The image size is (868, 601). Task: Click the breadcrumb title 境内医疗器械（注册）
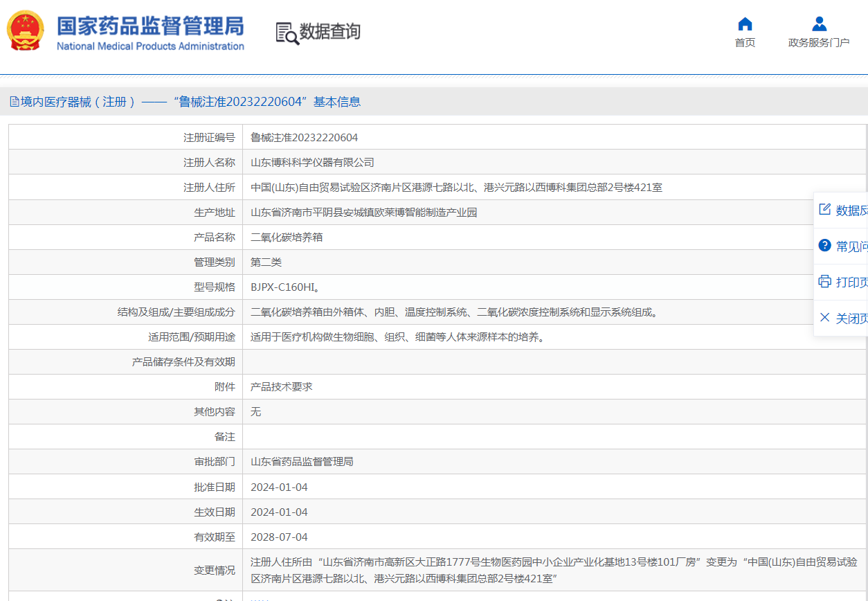point(78,102)
